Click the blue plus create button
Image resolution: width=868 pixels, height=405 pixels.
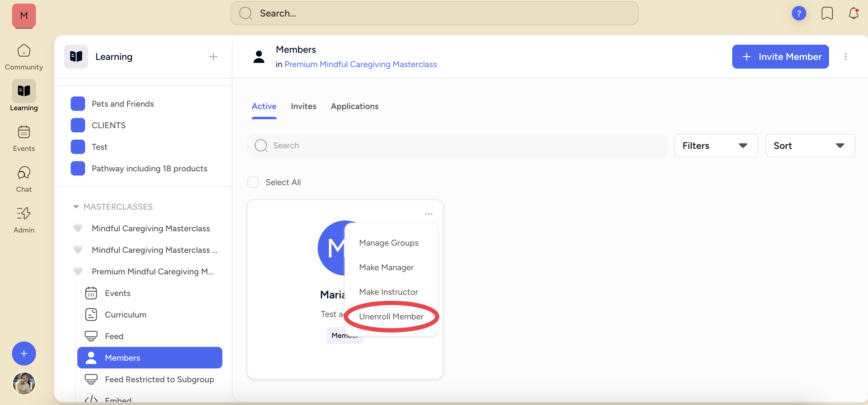click(x=24, y=353)
